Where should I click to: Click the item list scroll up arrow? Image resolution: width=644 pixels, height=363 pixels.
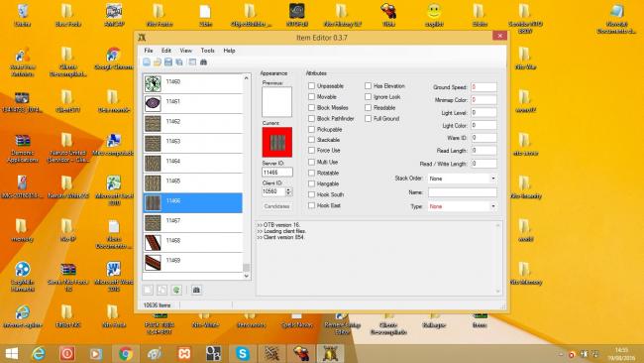click(246, 78)
